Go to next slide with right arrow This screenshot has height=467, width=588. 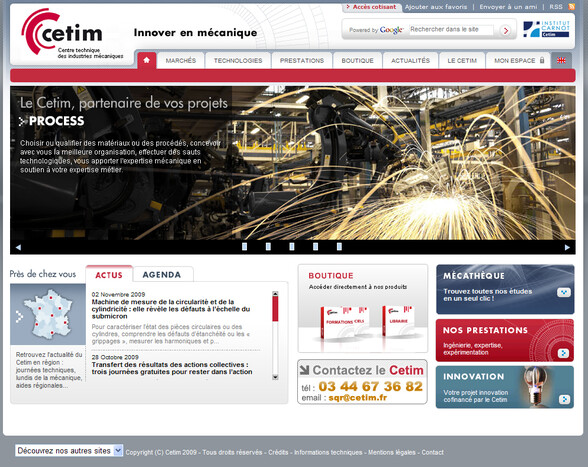567,247
